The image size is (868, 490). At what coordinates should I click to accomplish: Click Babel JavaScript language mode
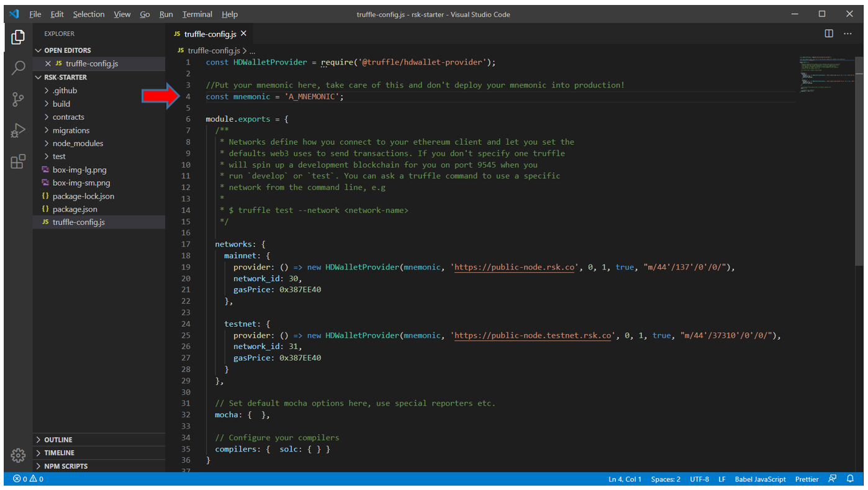pos(761,479)
